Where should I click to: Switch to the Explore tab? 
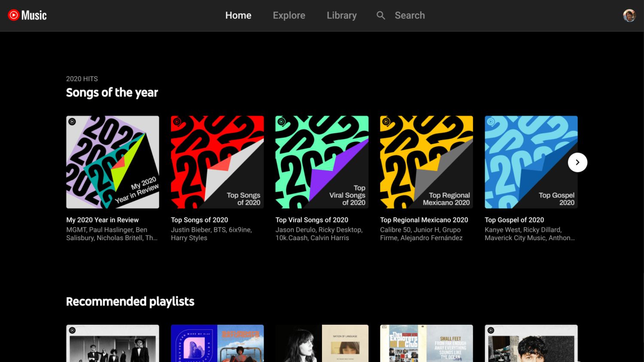click(x=289, y=15)
